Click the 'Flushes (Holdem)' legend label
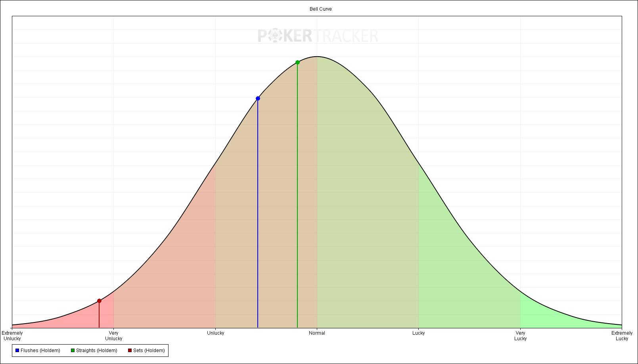The height and width of the screenshot is (364, 638). [40, 351]
